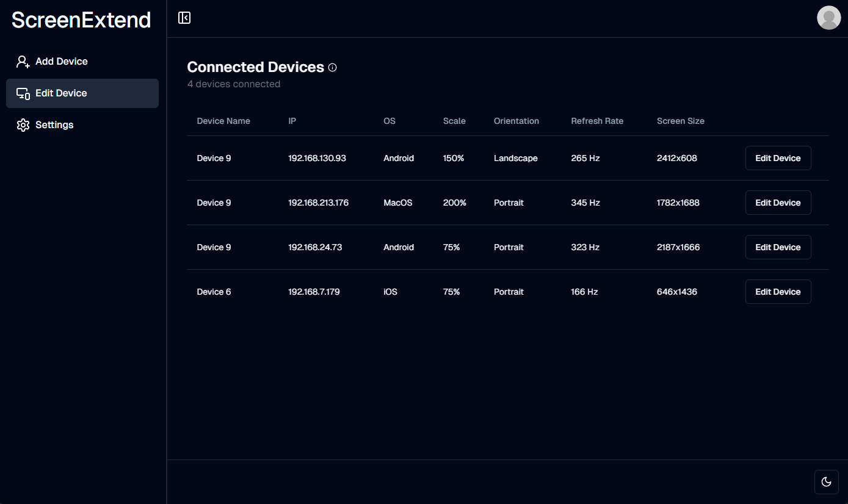Edit Device 6 entry

tap(778, 292)
